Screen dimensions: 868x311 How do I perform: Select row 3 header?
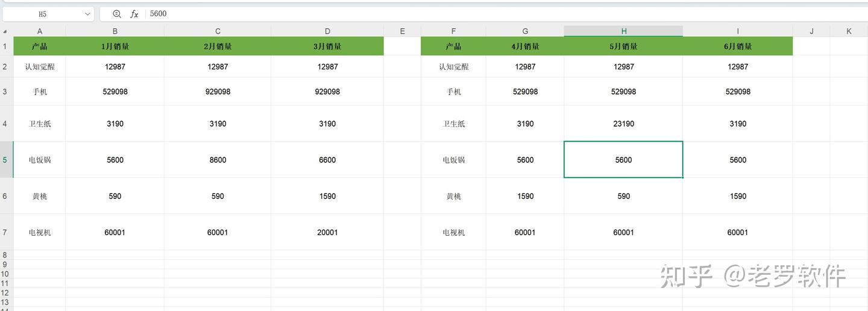pos(5,92)
